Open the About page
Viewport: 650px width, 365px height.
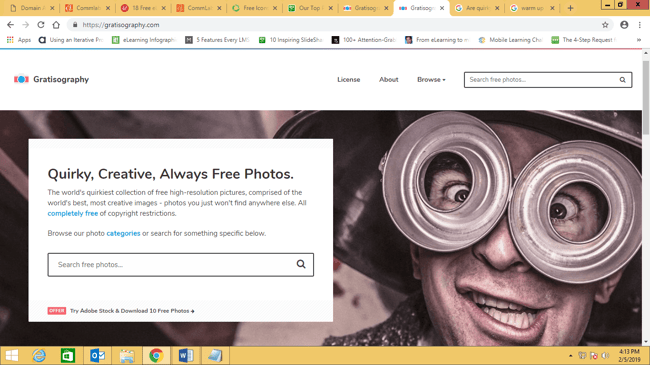click(388, 80)
